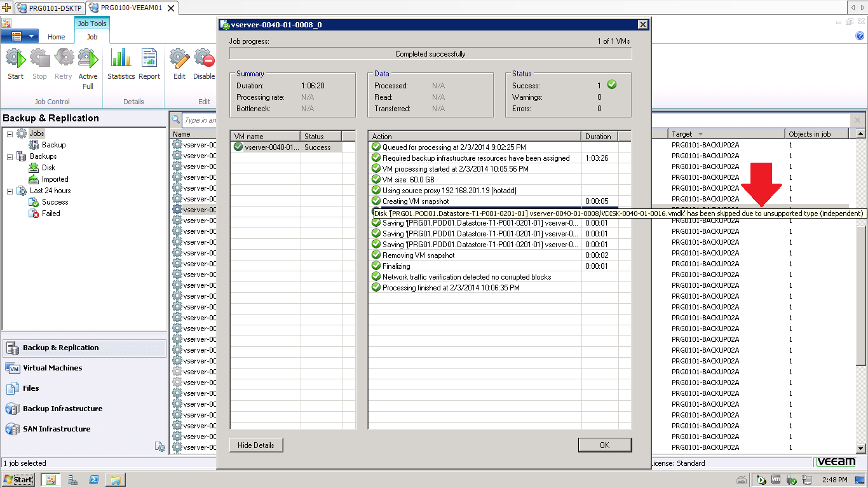
Task: Start the selected job from the ribbon
Action: point(15,65)
